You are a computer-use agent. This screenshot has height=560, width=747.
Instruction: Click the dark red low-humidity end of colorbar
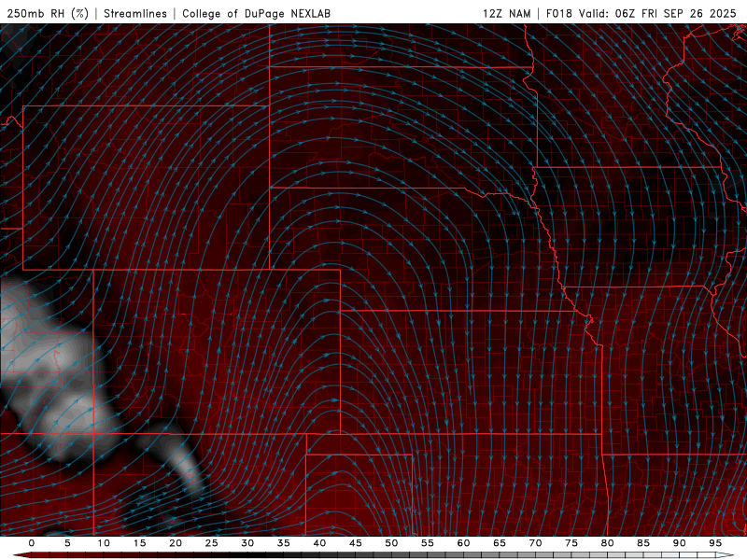(x=24, y=555)
